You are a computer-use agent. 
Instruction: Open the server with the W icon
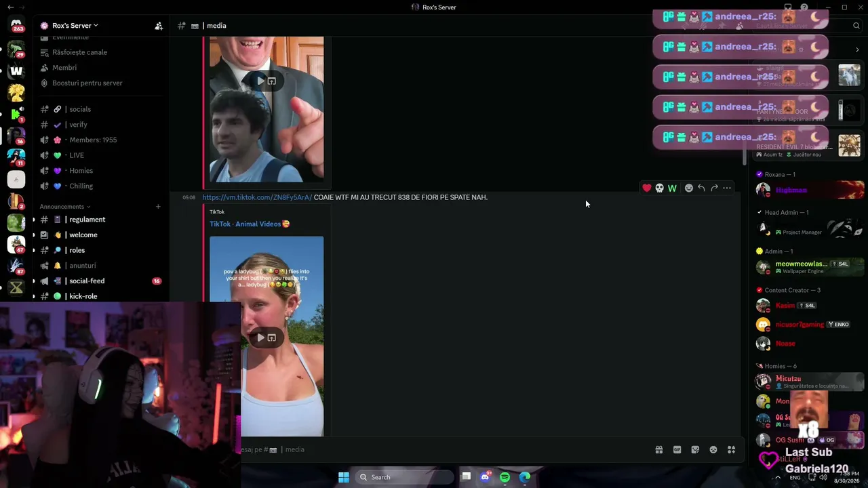(x=16, y=70)
